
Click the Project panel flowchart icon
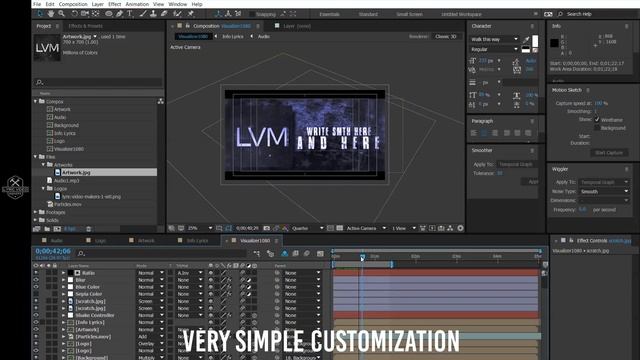point(160,101)
